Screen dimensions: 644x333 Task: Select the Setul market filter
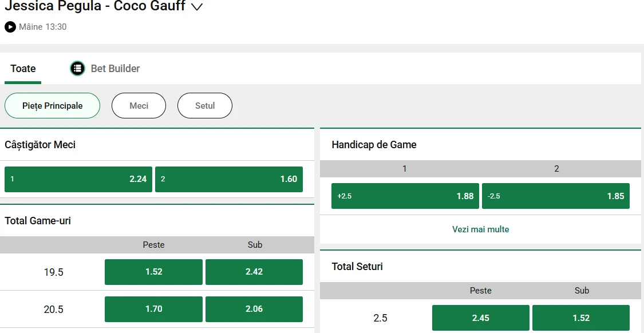205,106
